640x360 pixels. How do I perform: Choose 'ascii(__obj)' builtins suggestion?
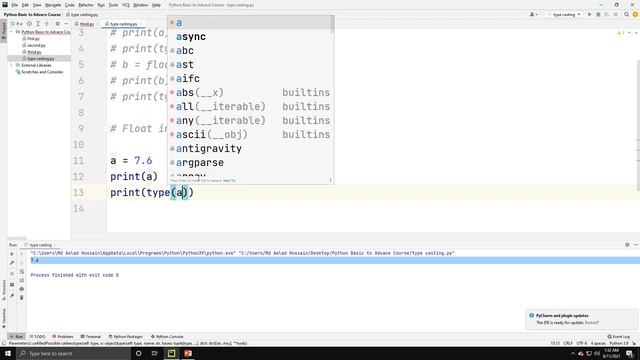pos(250,134)
